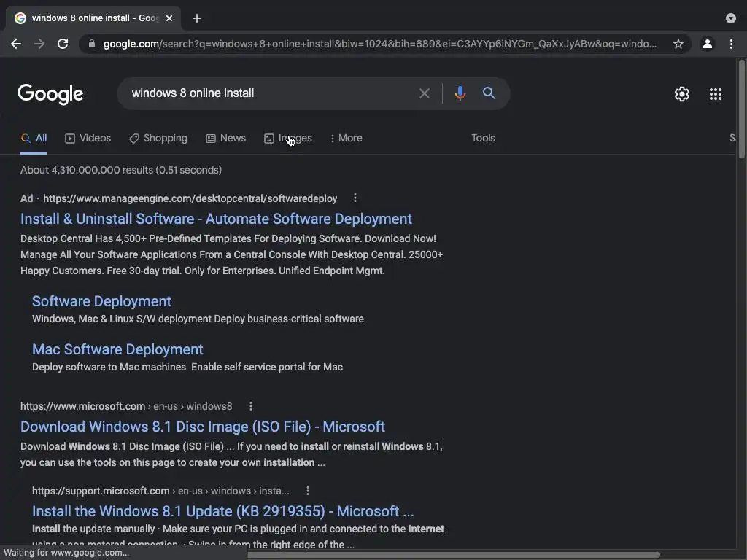Switch to the Shopping tab
This screenshot has width=747, height=560.
pyautogui.click(x=158, y=138)
